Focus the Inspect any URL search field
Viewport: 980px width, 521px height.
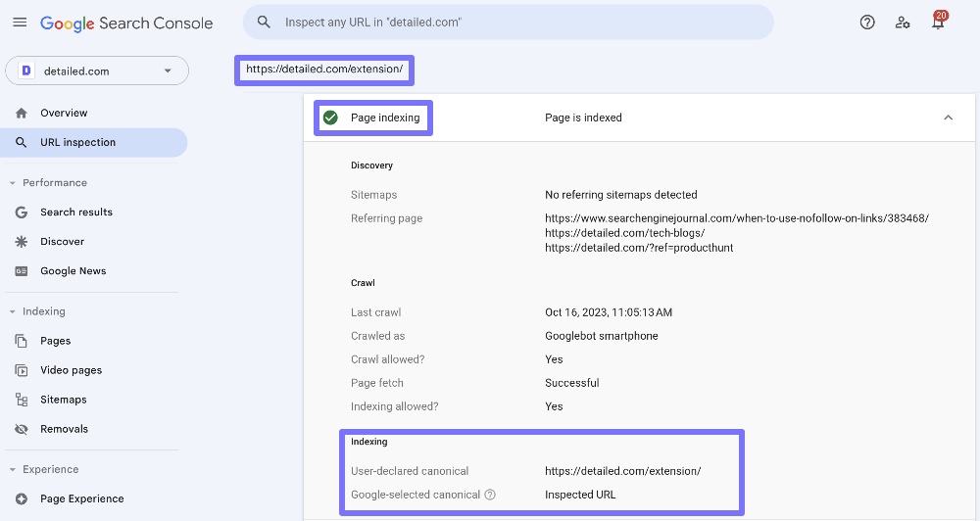[x=508, y=23]
